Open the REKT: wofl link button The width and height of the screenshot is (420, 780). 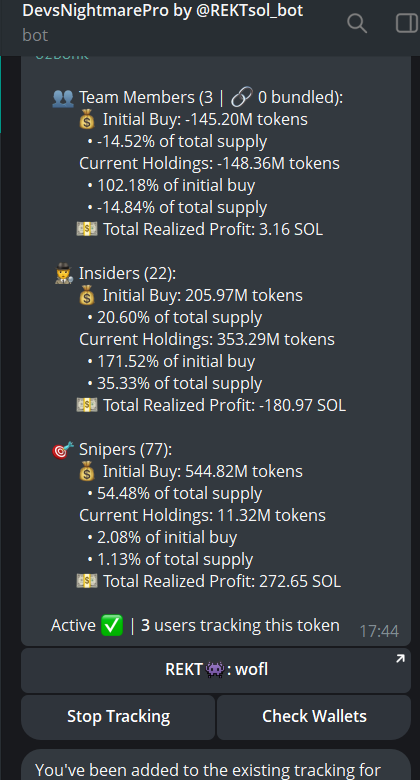click(216, 670)
